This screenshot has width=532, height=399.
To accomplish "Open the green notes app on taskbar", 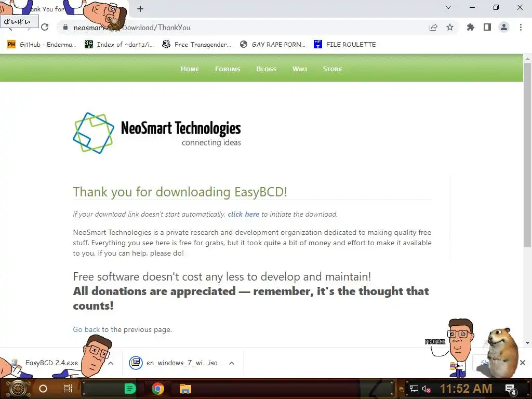I will tap(130, 389).
